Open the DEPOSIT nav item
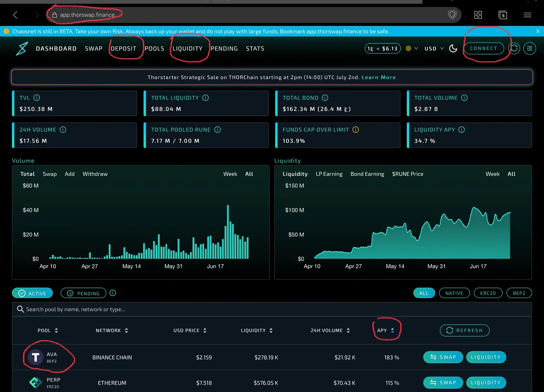The height and width of the screenshot is (392, 544). click(123, 48)
